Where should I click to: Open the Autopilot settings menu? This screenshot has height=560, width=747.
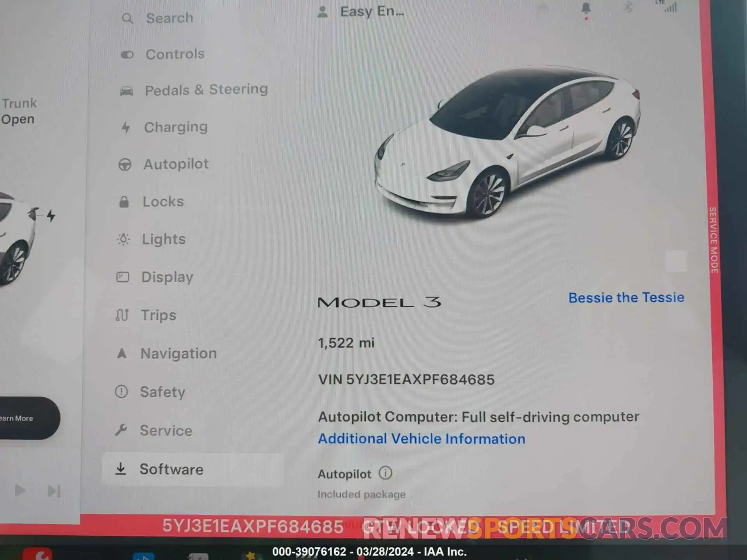175,164
